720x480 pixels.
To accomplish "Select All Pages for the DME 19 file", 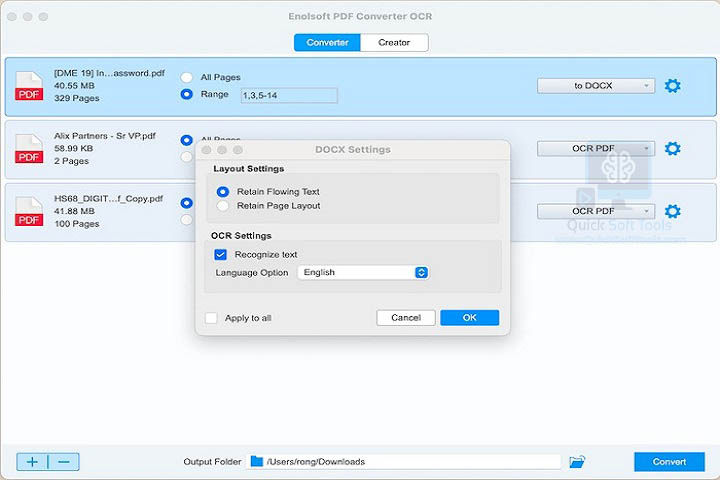I will [186, 77].
